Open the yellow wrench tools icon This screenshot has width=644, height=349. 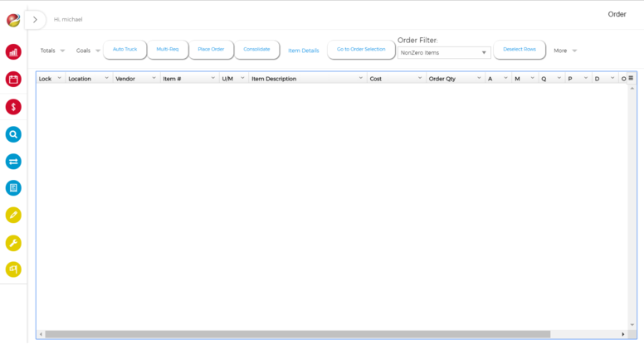tap(13, 243)
